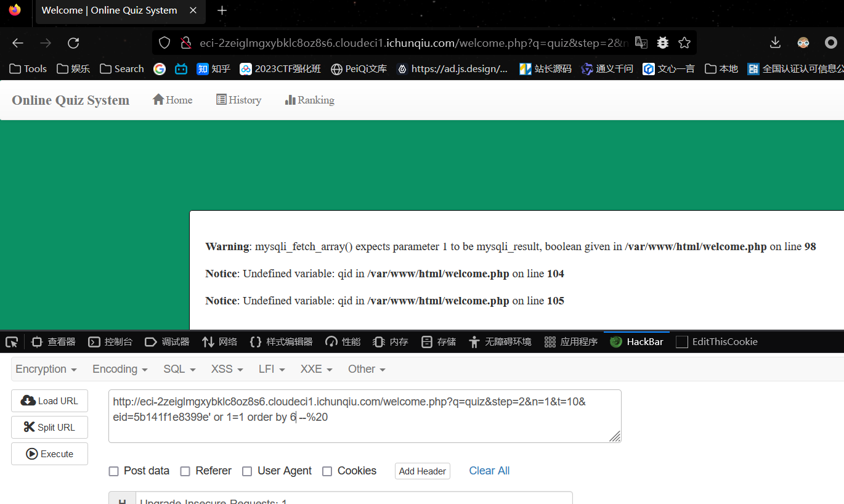Image resolution: width=844 pixels, height=504 pixels.
Task: Expand the Encryption dropdown in HackBar
Action: (46, 369)
